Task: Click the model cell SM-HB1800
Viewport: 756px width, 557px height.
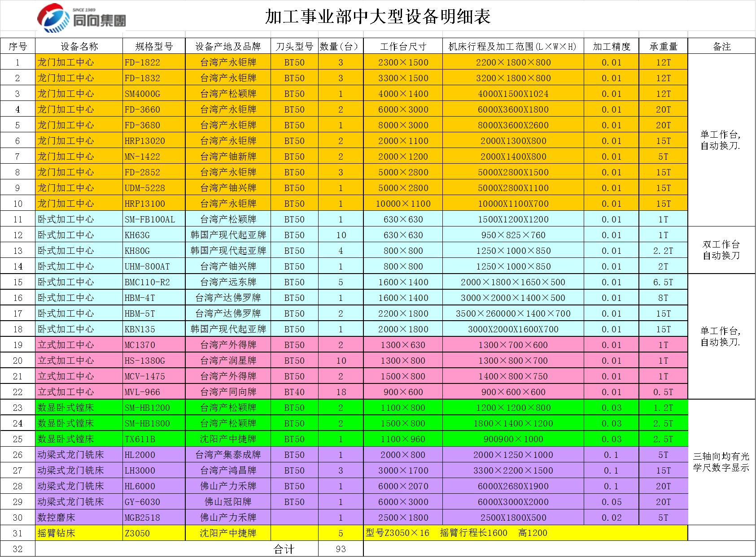Action: click(x=154, y=423)
